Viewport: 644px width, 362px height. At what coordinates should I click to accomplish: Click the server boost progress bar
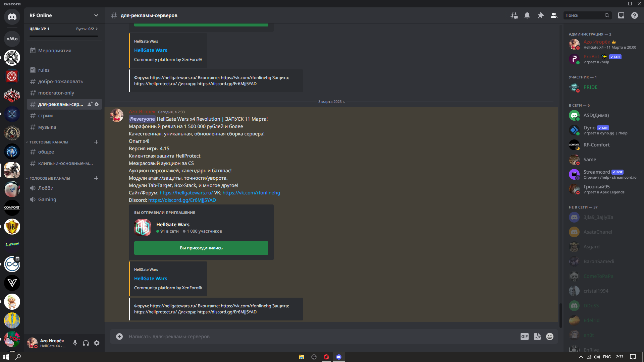point(64,36)
